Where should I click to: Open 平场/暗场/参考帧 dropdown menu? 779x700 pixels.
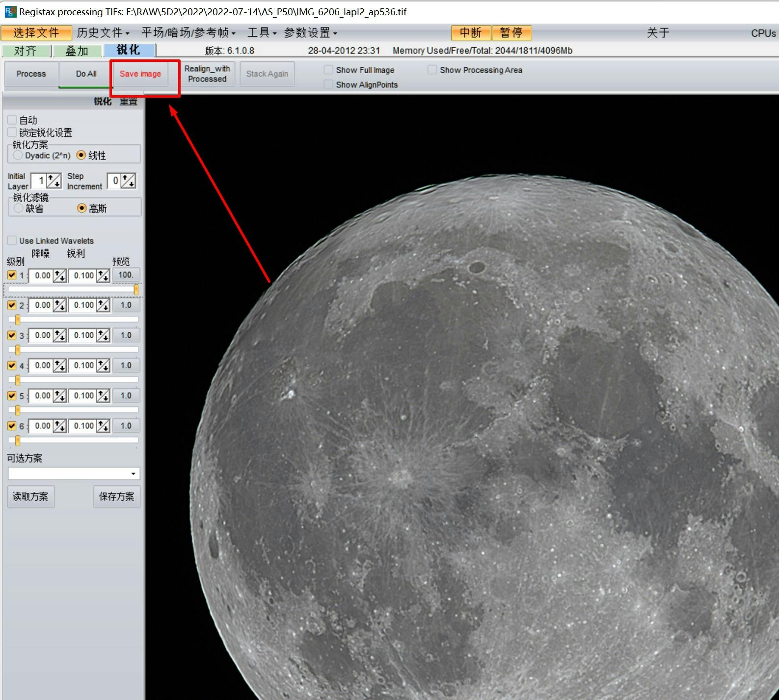(188, 33)
